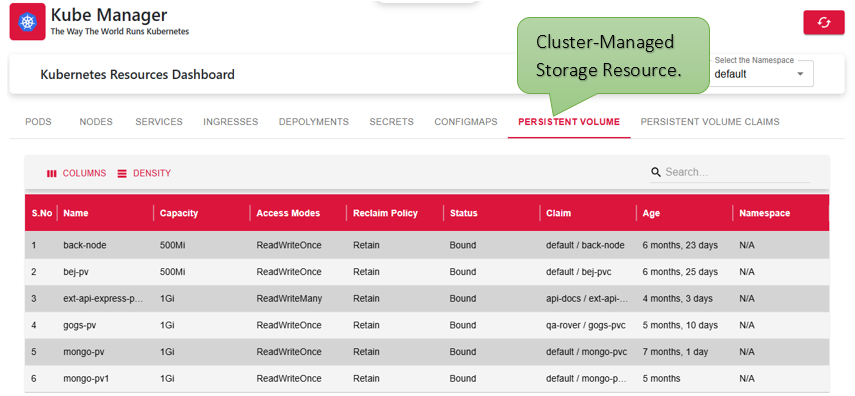Click the 5 months age cell
The width and height of the screenshot is (855, 396).
(661, 379)
